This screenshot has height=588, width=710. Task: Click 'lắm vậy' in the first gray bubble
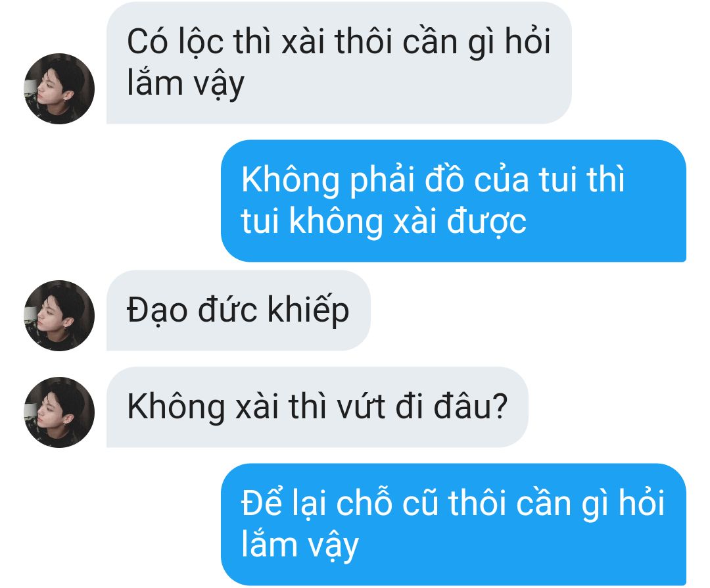pyautogui.click(x=185, y=85)
